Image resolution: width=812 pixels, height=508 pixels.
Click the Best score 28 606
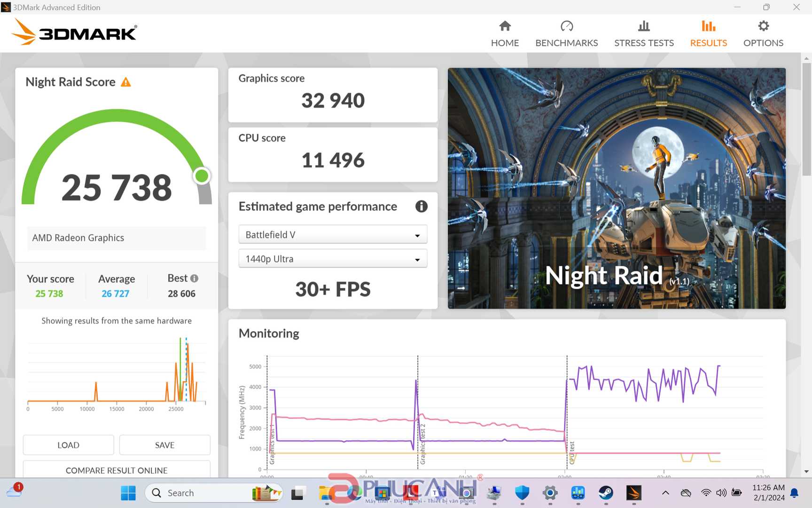(x=181, y=294)
